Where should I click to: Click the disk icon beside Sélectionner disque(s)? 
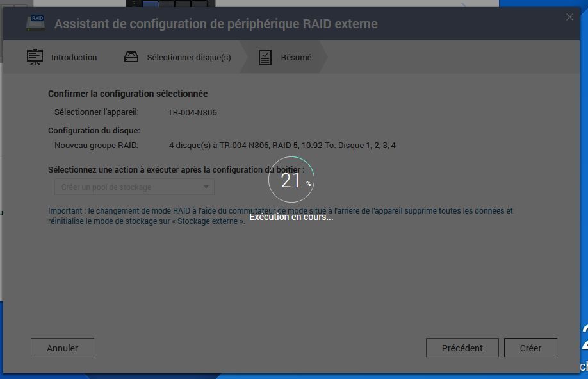coord(131,57)
